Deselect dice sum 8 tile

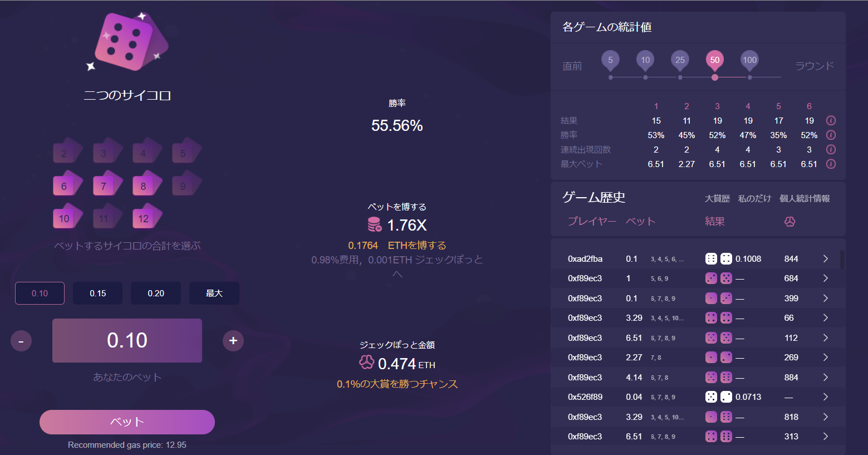coord(147,183)
